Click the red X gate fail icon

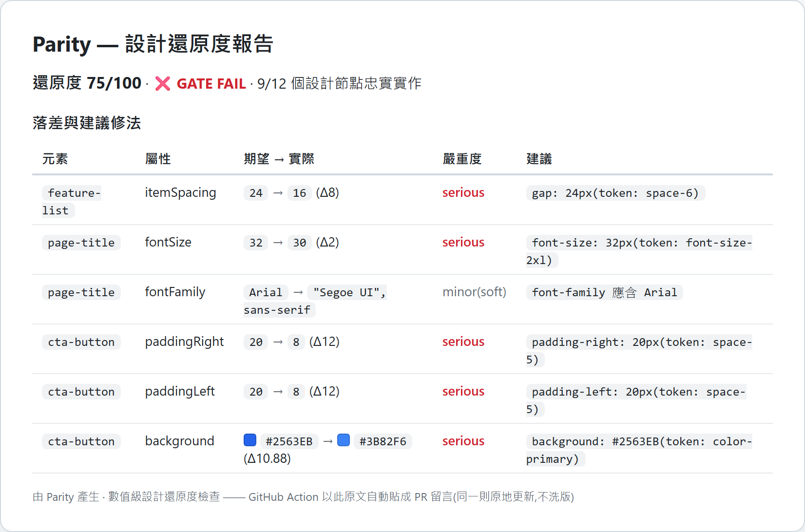(x=163, y=84)
